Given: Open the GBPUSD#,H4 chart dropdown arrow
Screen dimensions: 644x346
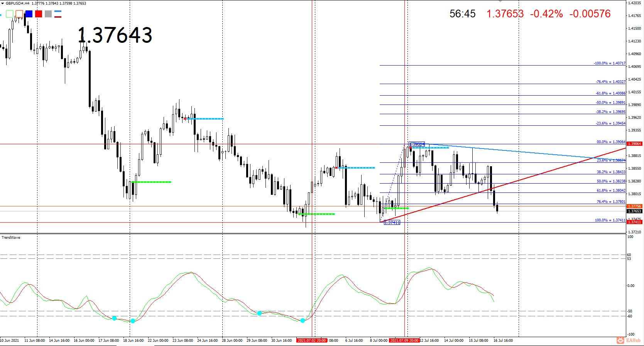Looking at the screenshot, I should (2, 3).
